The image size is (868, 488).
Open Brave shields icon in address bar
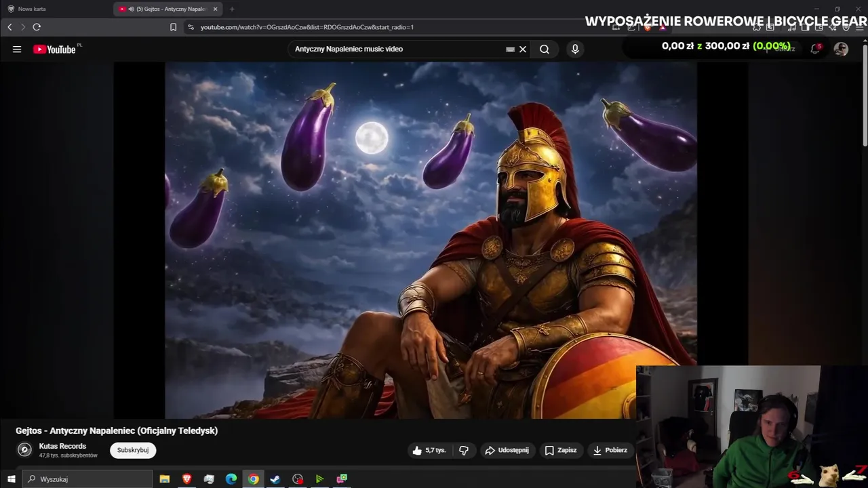(x=648, y=27)
